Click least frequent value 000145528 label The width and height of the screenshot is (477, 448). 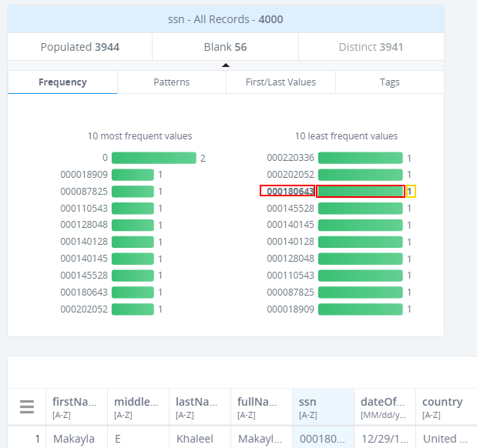291,209
